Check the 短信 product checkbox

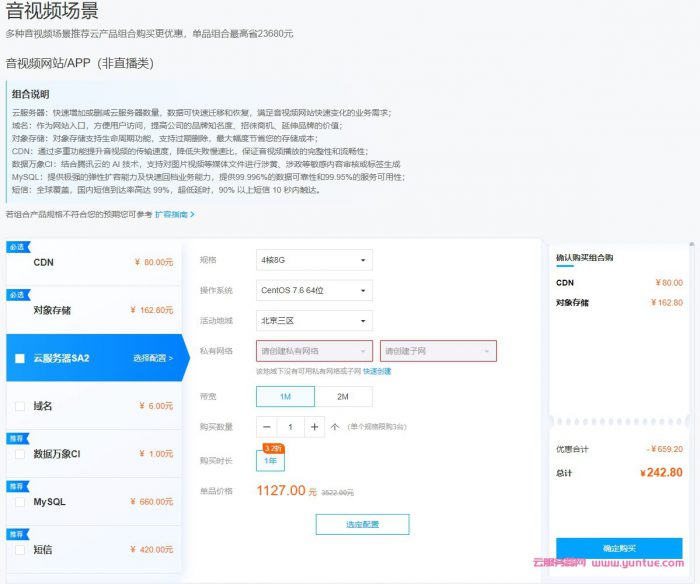click(20, 550)
